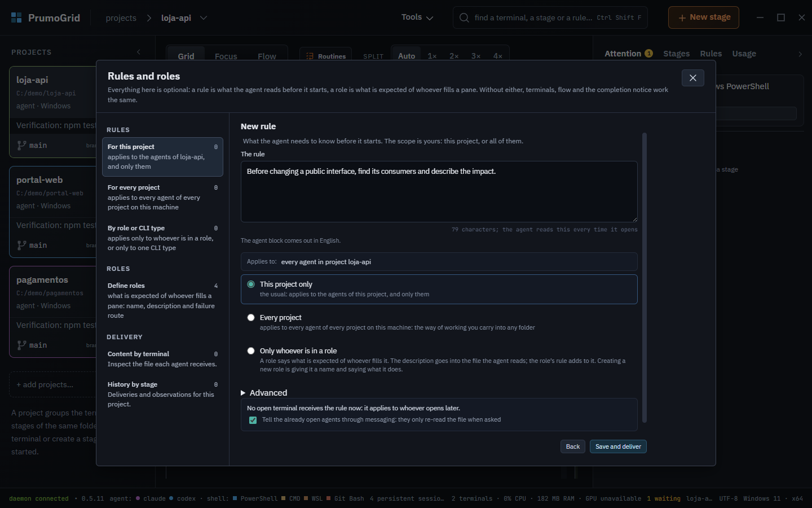Image resolution: width=812 pixels, height=508 pixels.
Task: Click the branch icon on portal-web card
Action: (22, 245)
